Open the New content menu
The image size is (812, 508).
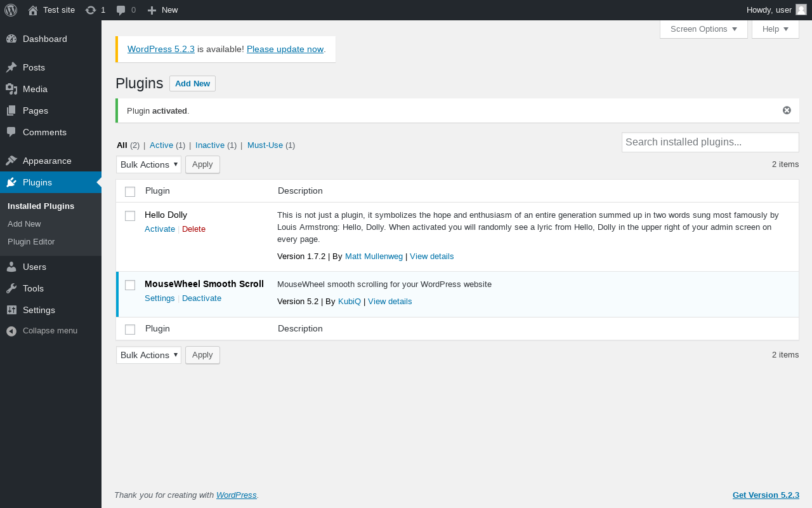[162, 10]
